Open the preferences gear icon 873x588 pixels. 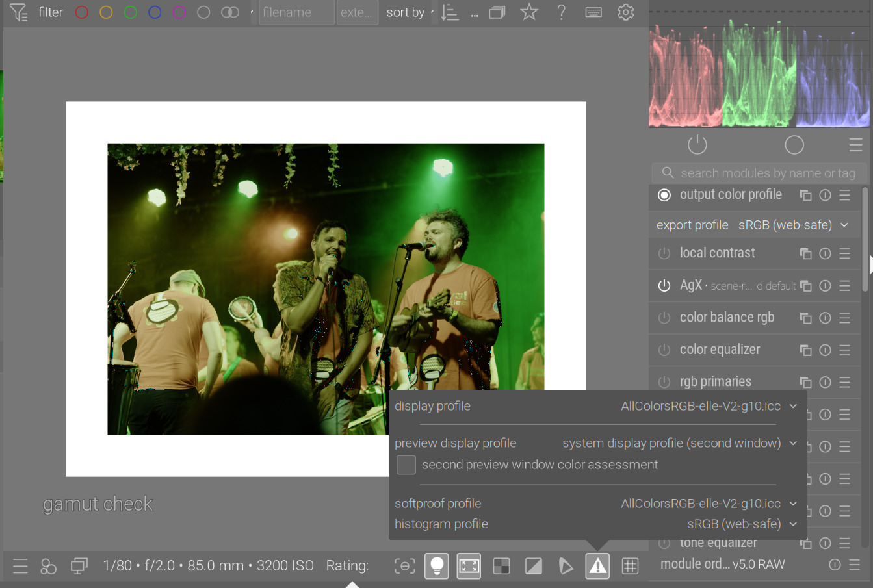pos(625,12)
